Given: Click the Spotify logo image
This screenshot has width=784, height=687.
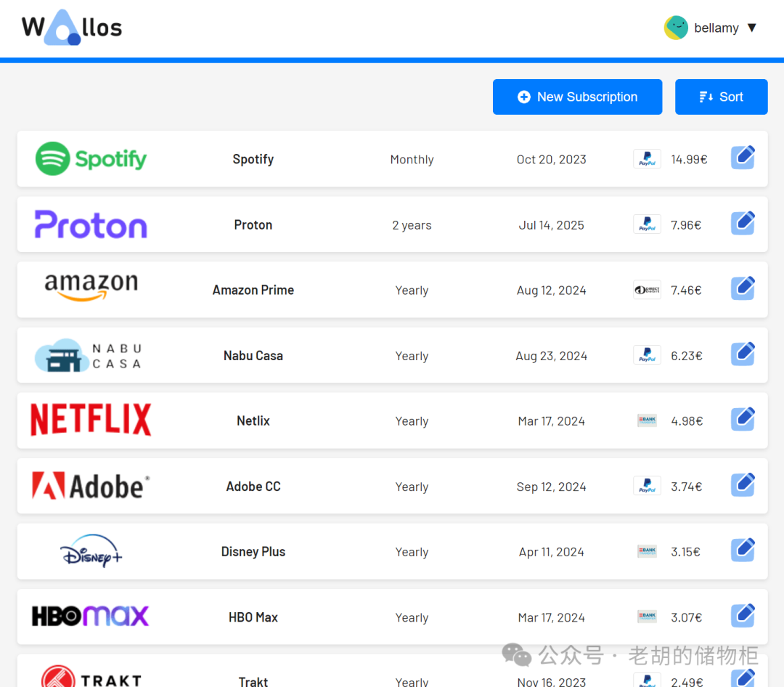Looking at the screenshot, I should [91, 158].
